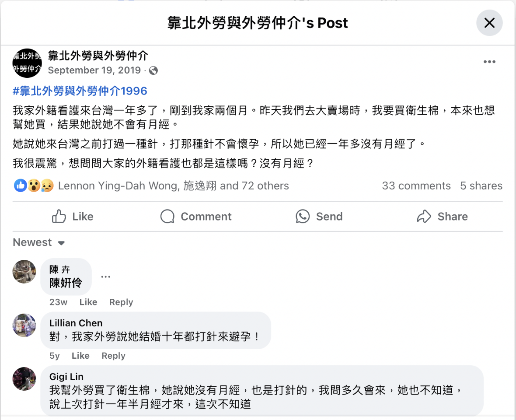
Task: Click the wow reaction emoji icon
Action: tap(34, 185)
